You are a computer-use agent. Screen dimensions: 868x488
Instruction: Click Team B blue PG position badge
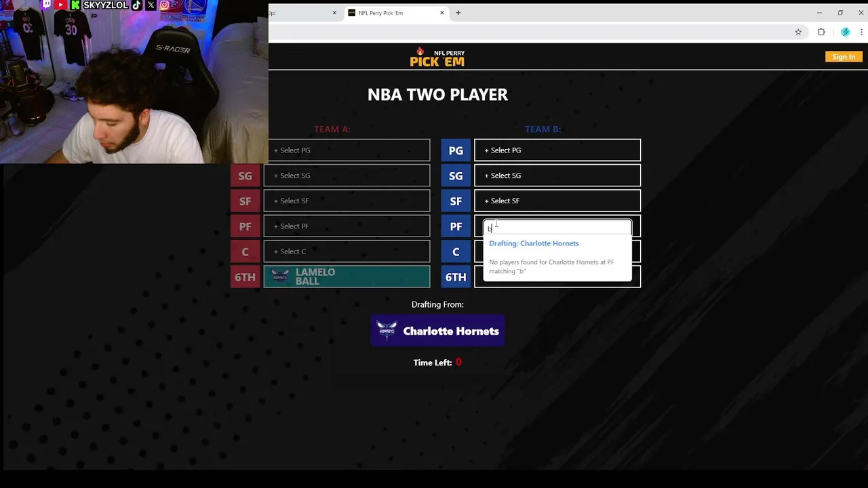pos(456,150)
